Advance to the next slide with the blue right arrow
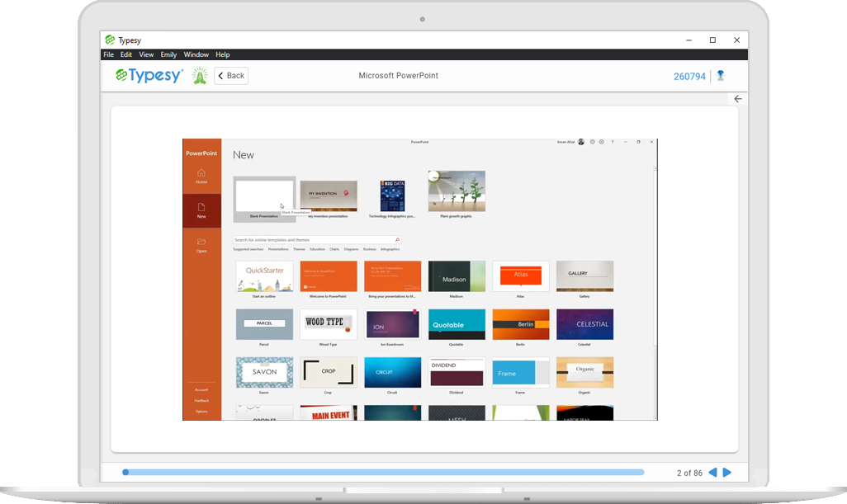847x504 pixels. pyautogui.click(x=727, y=473)
